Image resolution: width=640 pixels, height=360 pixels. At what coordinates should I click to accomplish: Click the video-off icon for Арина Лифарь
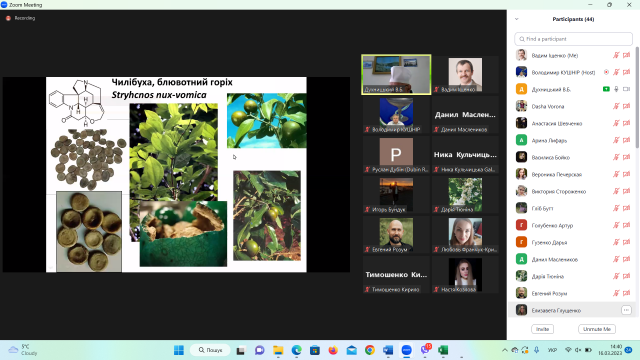[627, 140]
